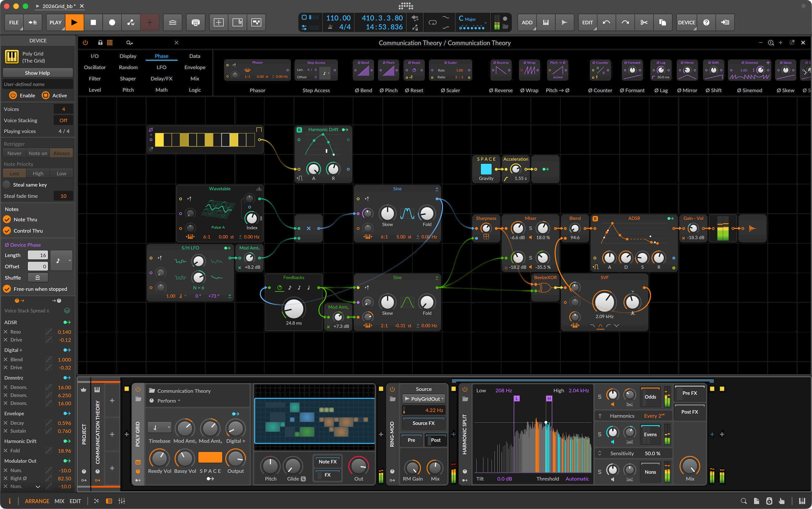
Task: Uncheck the Note Thru checkbox
Action: 7,220
